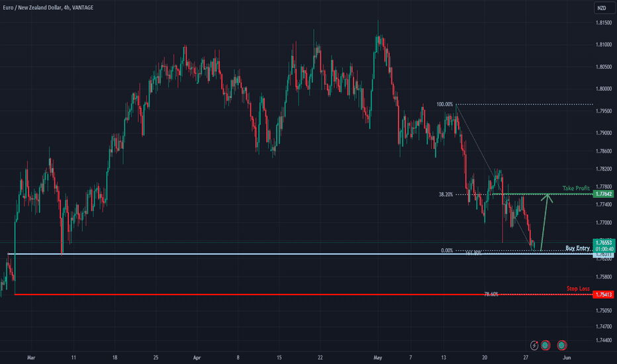Click the 1.80500 price axis value
The height and width of the screenshot is (364, 617).
604,67
